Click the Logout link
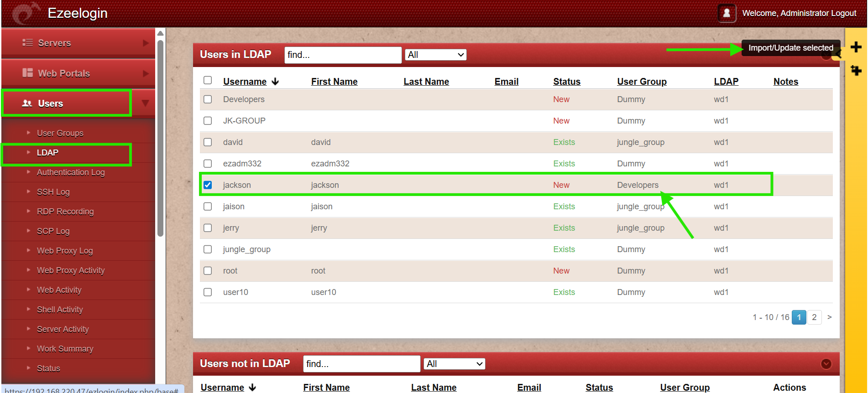This screenshot has height=393, width=868. tap(843, 13)
